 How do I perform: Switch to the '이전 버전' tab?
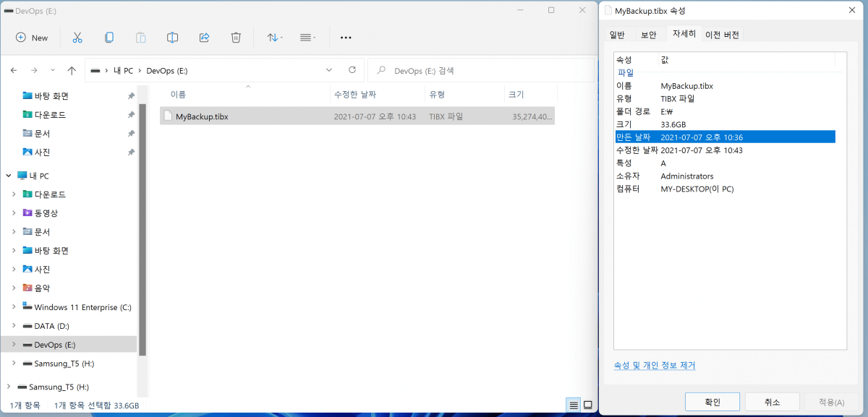pos(723,35)
